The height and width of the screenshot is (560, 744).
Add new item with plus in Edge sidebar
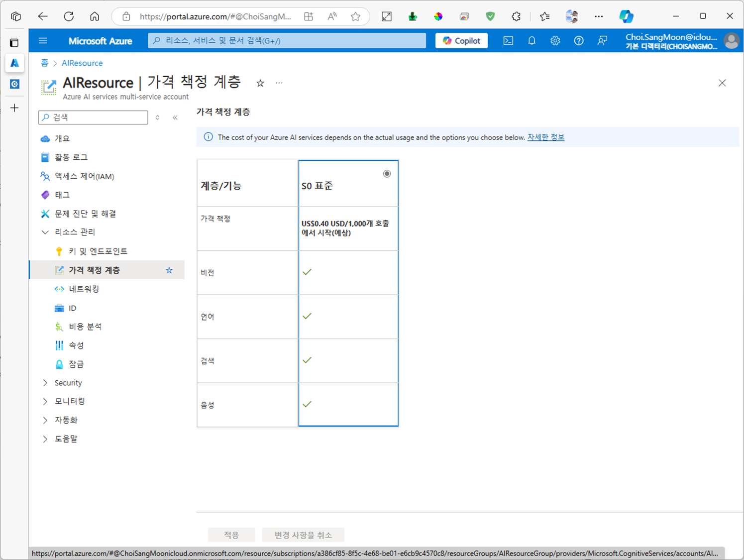tap(14, 108)
